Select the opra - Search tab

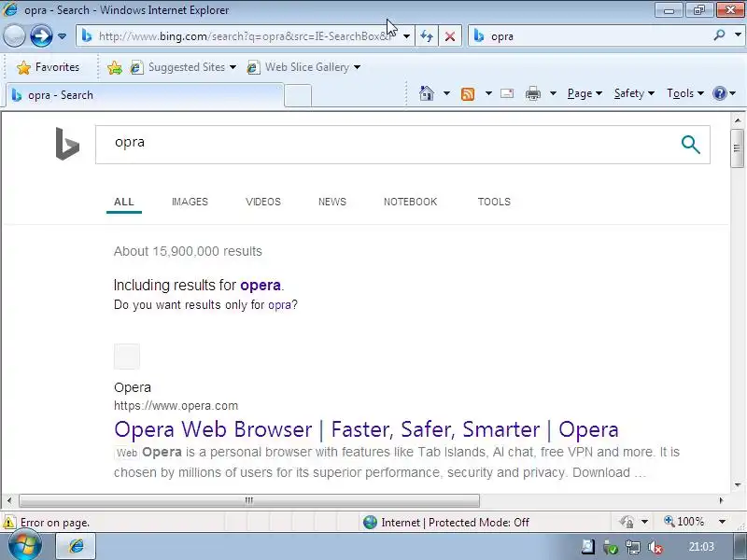point(145,95)
